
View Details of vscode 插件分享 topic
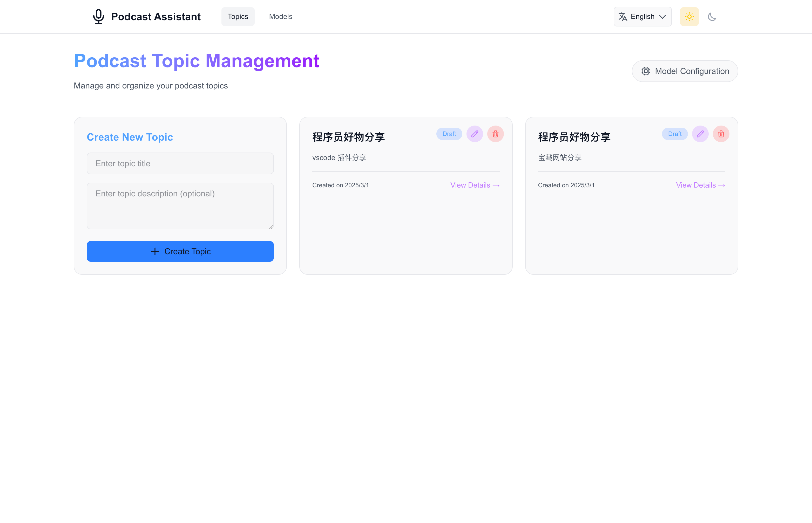(x=475, y=185)
